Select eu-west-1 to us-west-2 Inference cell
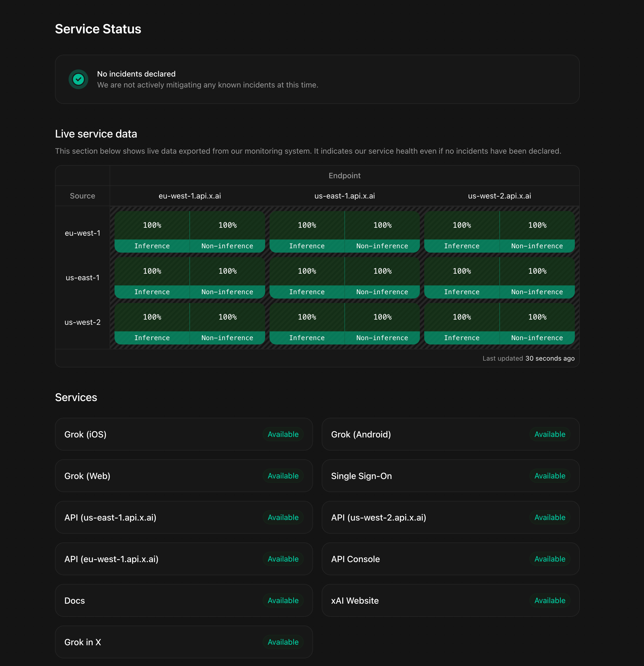Screen dimensions: 644x666 [462, 232]
